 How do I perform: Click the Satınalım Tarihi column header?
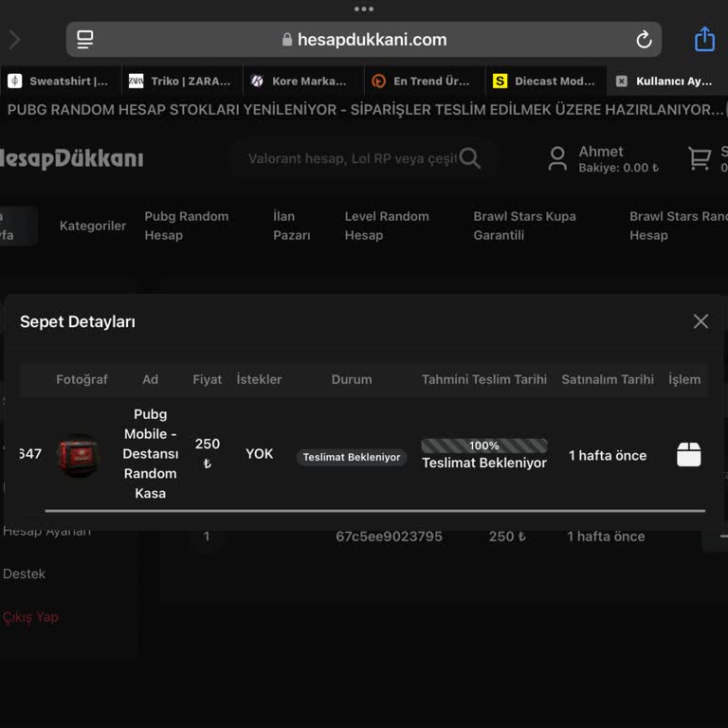(x=608, y=380)
